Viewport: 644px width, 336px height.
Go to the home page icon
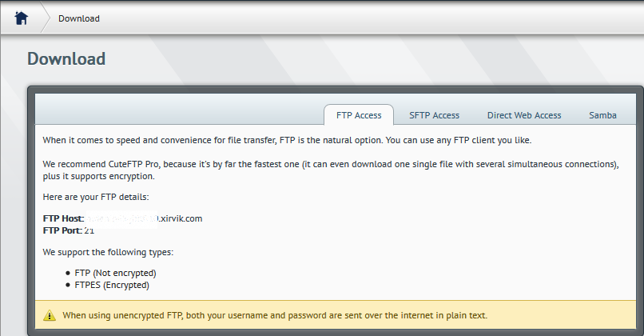click(21, 18)
